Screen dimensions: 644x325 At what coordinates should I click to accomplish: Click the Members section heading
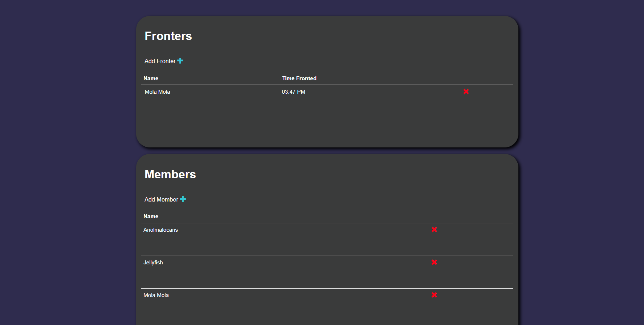[170, 174]
